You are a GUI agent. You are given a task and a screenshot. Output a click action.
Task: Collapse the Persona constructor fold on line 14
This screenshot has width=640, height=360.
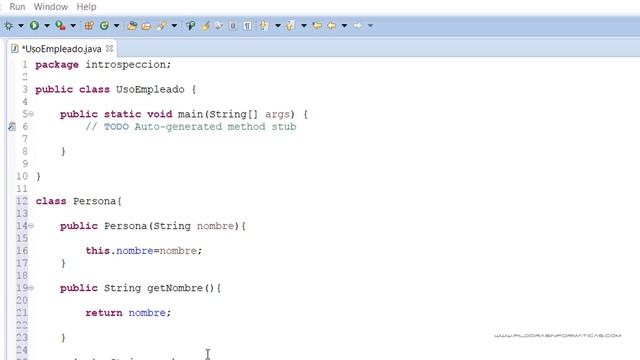point(31,226)
